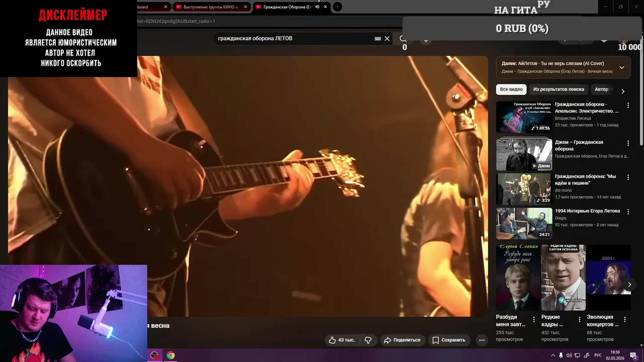
Task: Open options for Редкие кадры short
Action: click(580, 319)
